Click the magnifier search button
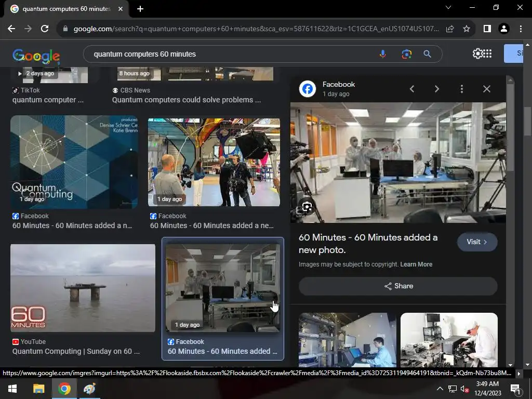The image size is (532, 399). click(x=428, y=54)
